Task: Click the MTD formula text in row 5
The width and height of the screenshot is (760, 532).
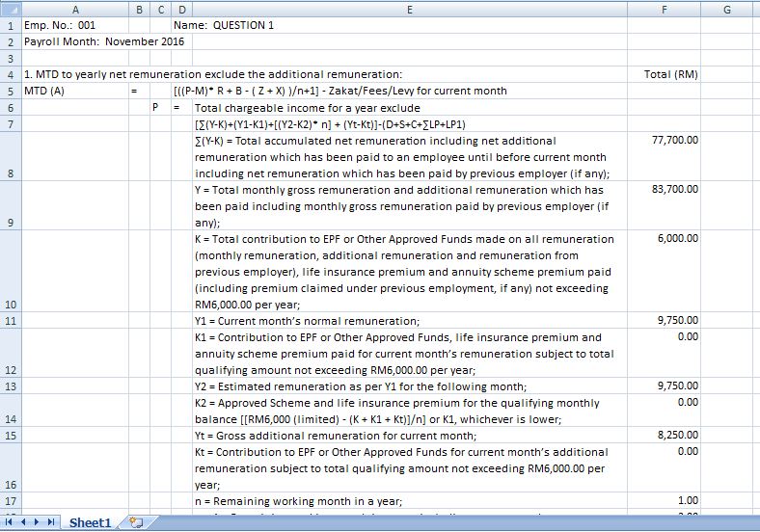Action: coord(340,92)
